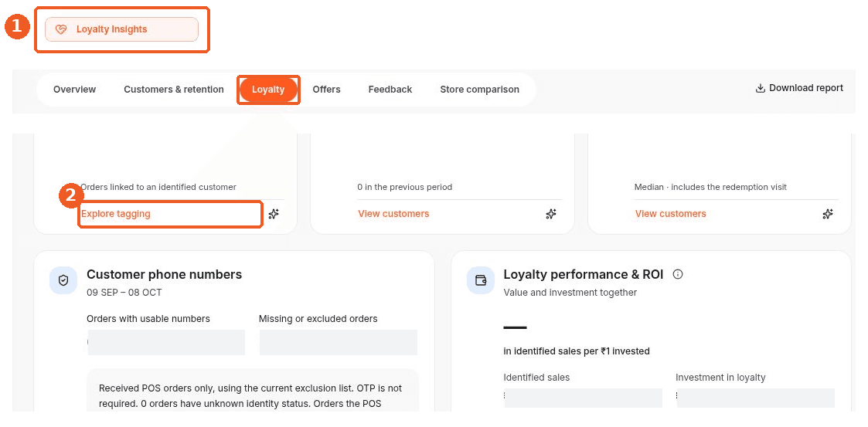This screenshot has width=868, height=427.
Task: Select the Customer phone numbers heading
Action: [165, 274]
